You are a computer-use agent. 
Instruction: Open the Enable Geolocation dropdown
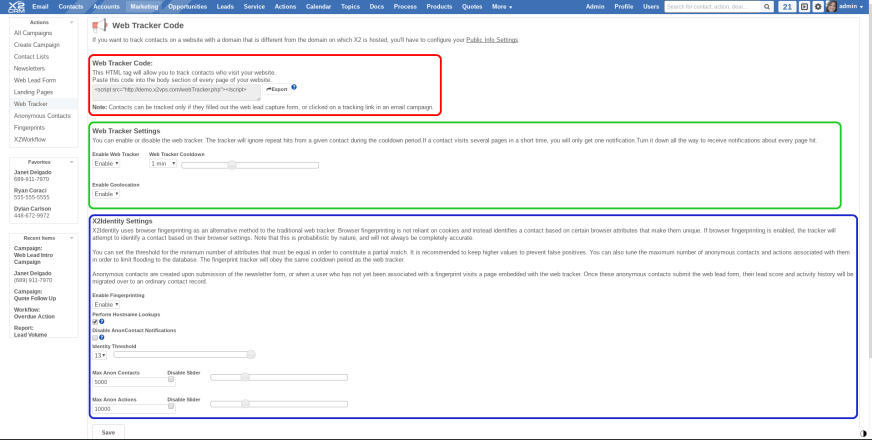click(106, 194)
